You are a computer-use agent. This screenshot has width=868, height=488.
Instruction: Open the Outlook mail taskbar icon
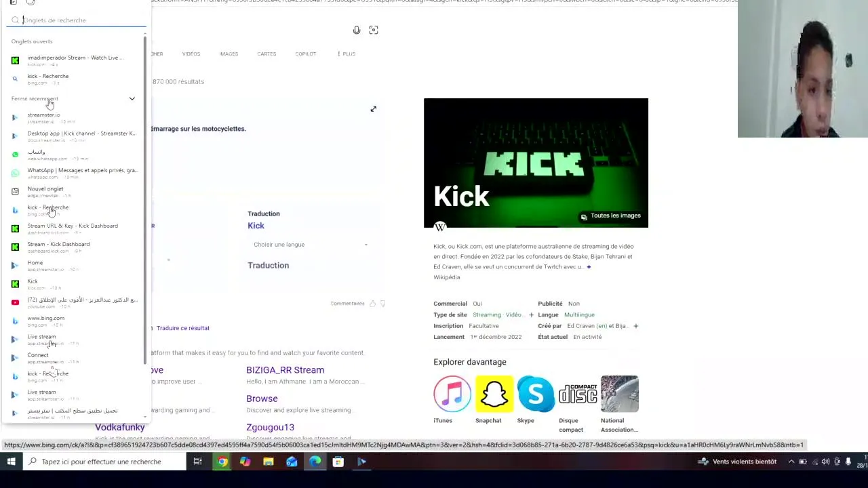[292, 462]
